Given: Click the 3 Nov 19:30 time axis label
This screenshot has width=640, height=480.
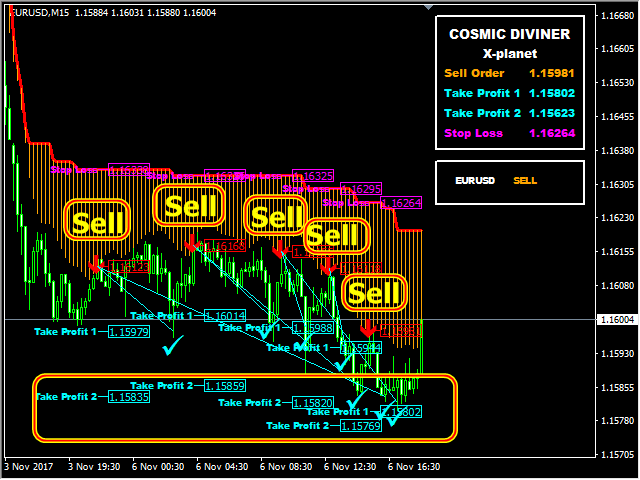Looking at the screenshot, I should pyautogui.click(x=94, y=467).
